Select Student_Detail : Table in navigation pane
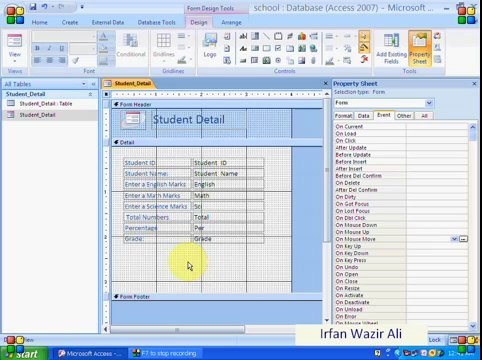 pyautogui.click(x=46, y=104)
